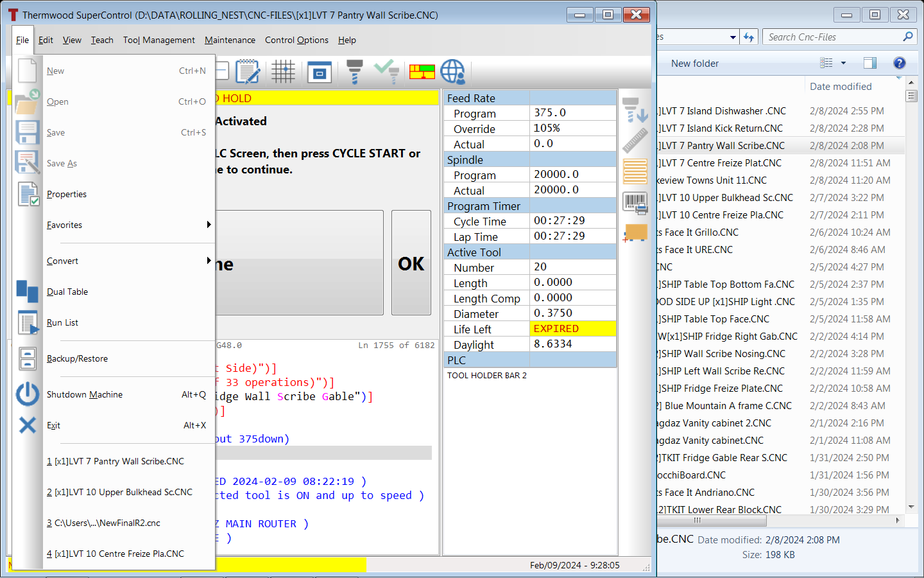Open the view options dropdown arrow

[x=843, y=63]
